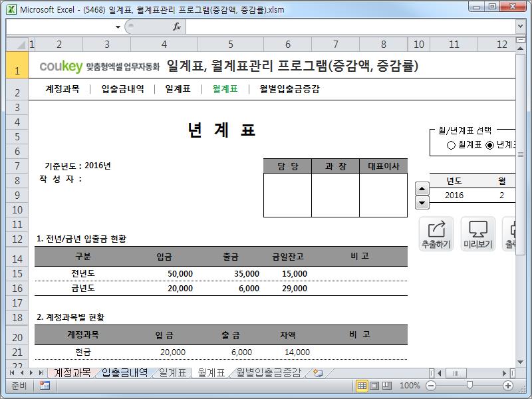Image resolution: width=532 pixels, height=399 pixels.
Task: Click the vertical split box above the scrollbar
Action: [x=520, y=40]
